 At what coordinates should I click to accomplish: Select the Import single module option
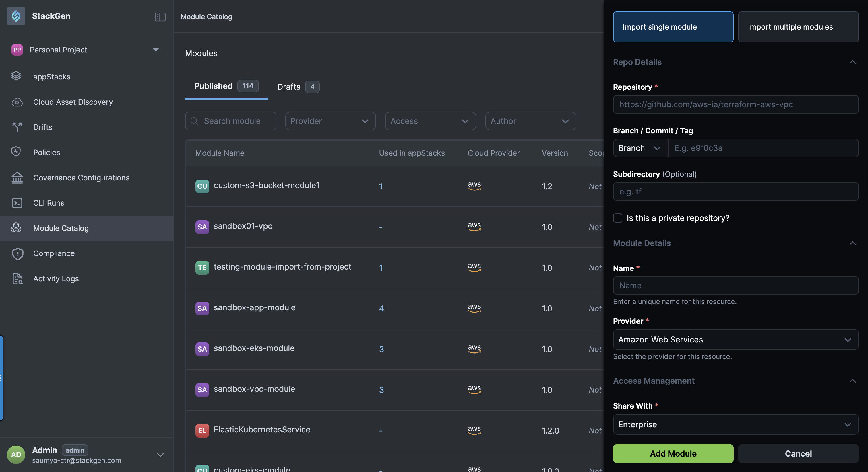673,27
